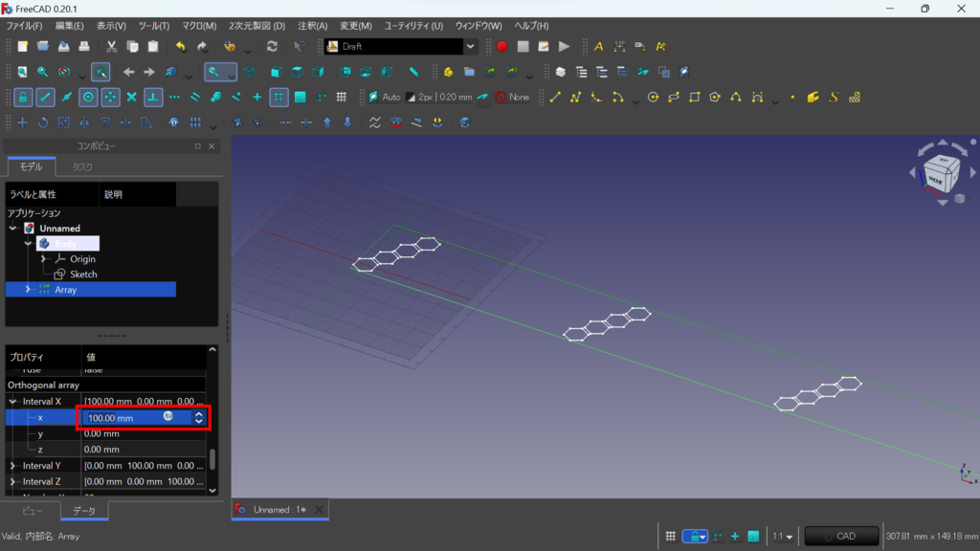Open the ユーティリティ (U) menu
This screenshot has width=980, height=551.
413,26
